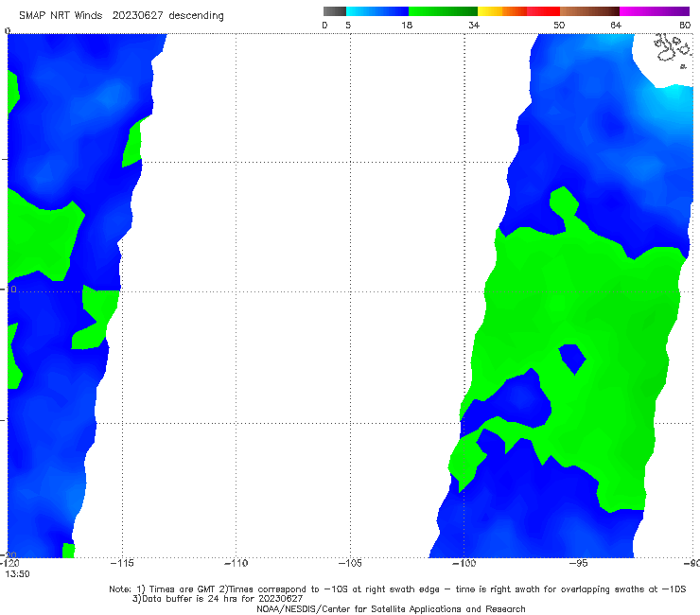
Task: Click the longitude label -115
Action: [122, 563]
